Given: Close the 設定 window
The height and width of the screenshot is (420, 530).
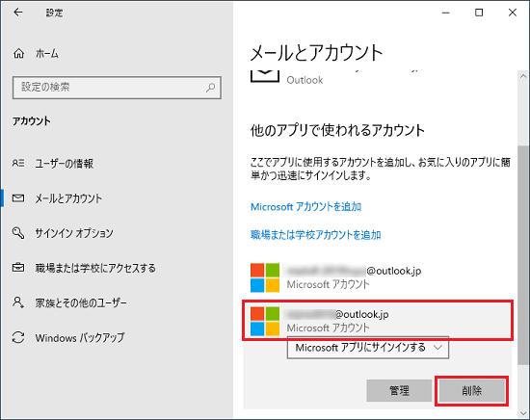Looking at the screenshot, I should point(512,13).
